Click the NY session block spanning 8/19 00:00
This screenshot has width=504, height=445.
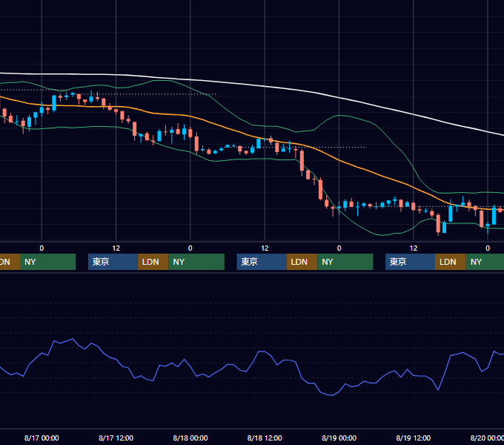click(x=345, y=262)
